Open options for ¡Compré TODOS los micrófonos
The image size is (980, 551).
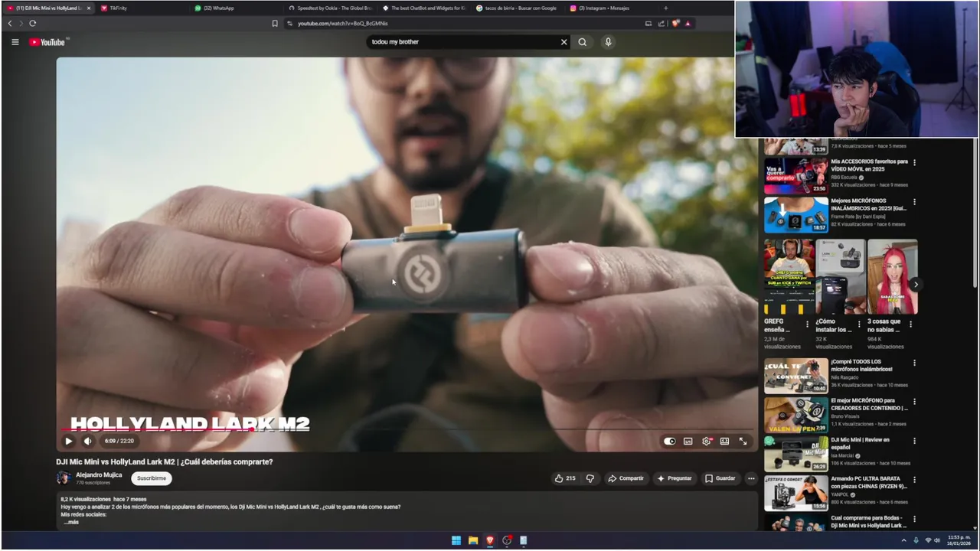914,363
